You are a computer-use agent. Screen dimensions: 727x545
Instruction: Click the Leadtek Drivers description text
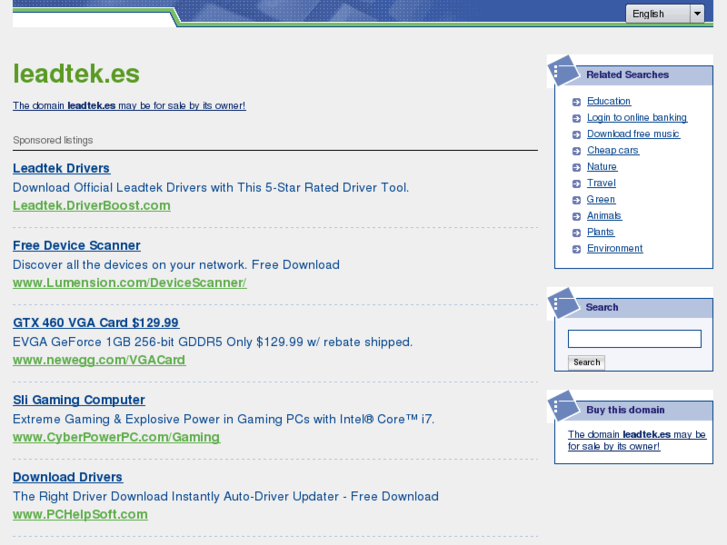[211, 187]
